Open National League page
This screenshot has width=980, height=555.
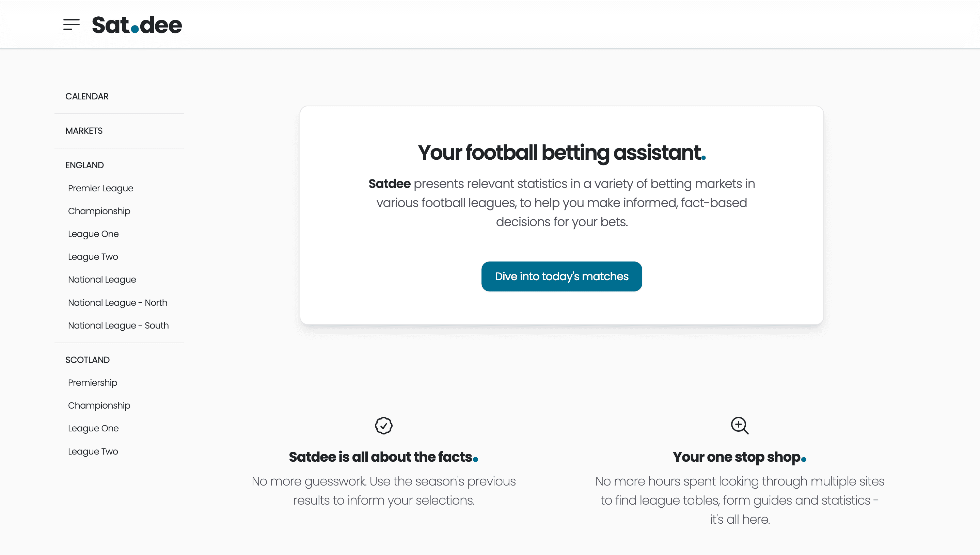(x=102, y=280)
